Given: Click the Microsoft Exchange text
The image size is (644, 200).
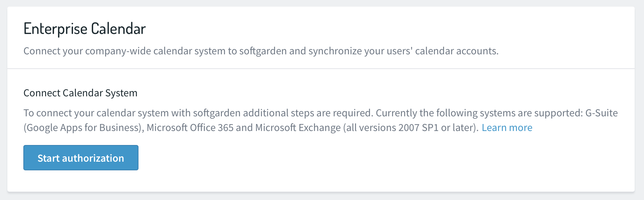Looking at the screenshot, I should coord(298,128).
